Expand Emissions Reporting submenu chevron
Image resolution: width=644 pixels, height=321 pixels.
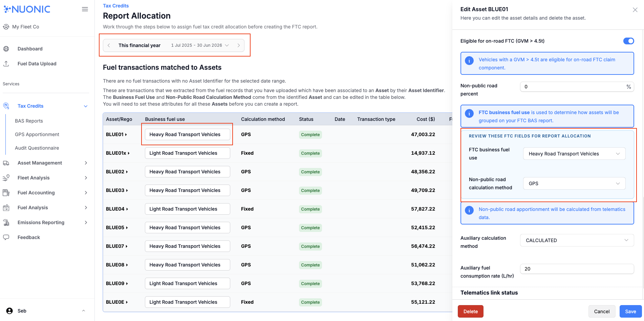86,222
